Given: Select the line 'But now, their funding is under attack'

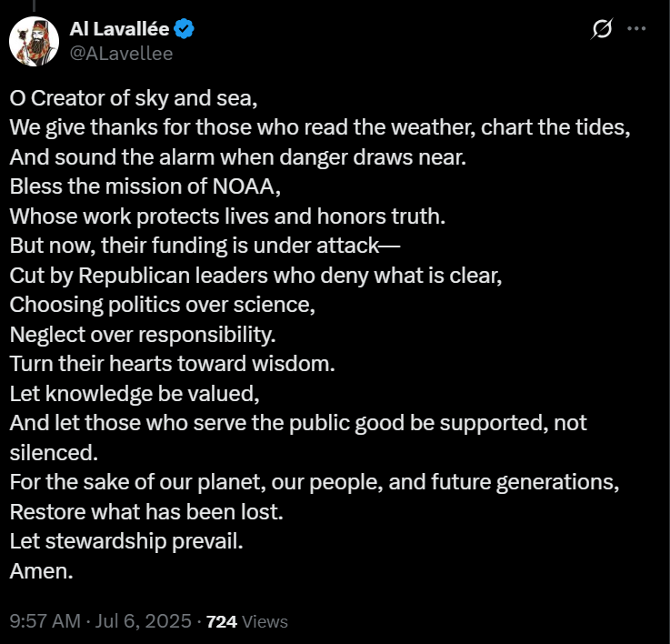Looking at the screenshot, I should coord(205,246).
